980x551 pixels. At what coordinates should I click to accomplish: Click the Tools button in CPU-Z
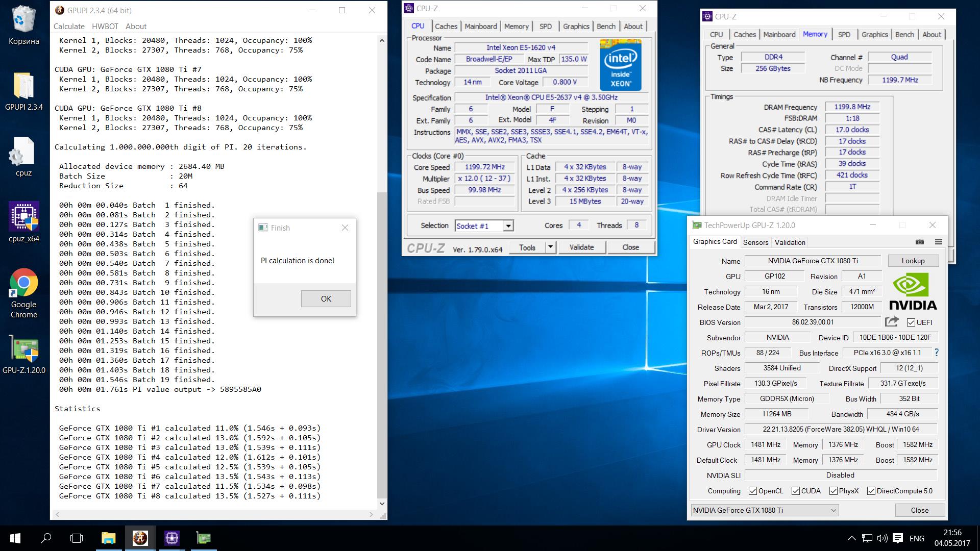tap(527, 247)
